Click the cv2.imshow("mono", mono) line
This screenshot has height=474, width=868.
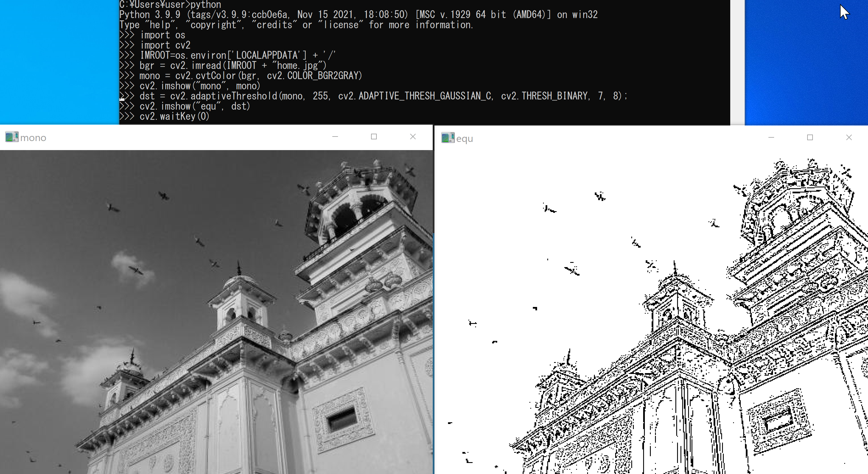pyautogui.click(x=190, y=86)
